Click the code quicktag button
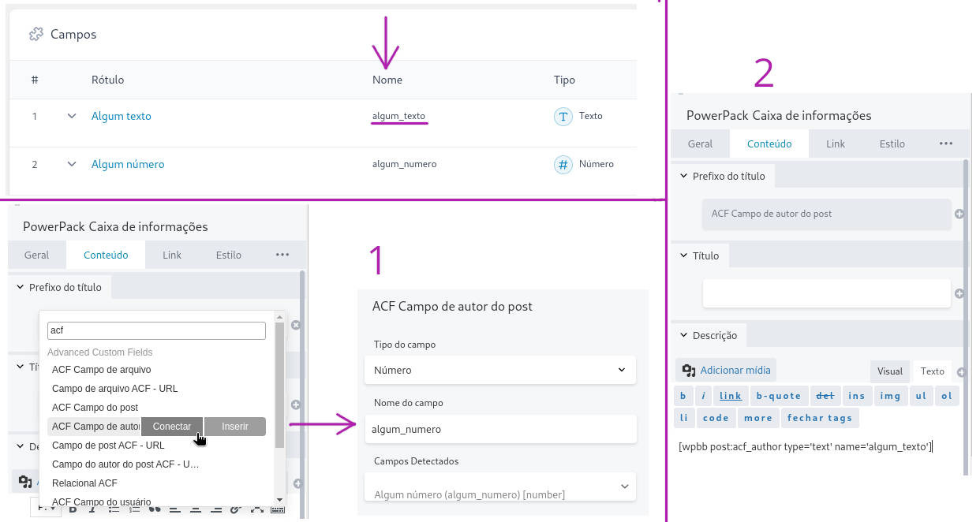This screenshot has width=980, height=522. 716,418
